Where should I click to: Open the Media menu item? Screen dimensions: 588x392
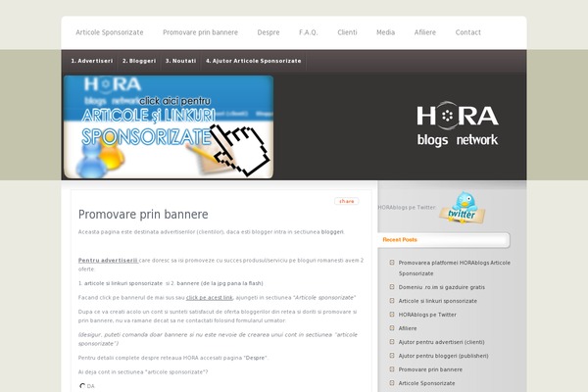385,32
